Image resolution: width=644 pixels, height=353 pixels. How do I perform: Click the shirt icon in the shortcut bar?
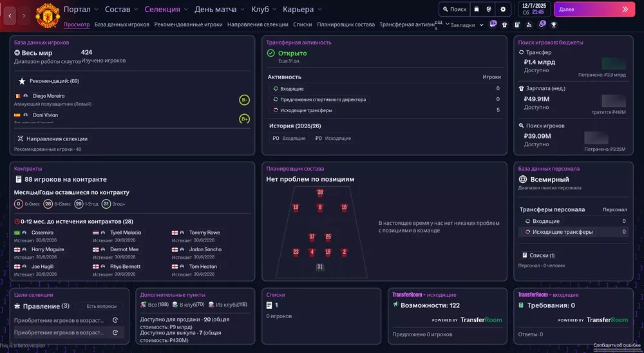(x=504, y=24)
